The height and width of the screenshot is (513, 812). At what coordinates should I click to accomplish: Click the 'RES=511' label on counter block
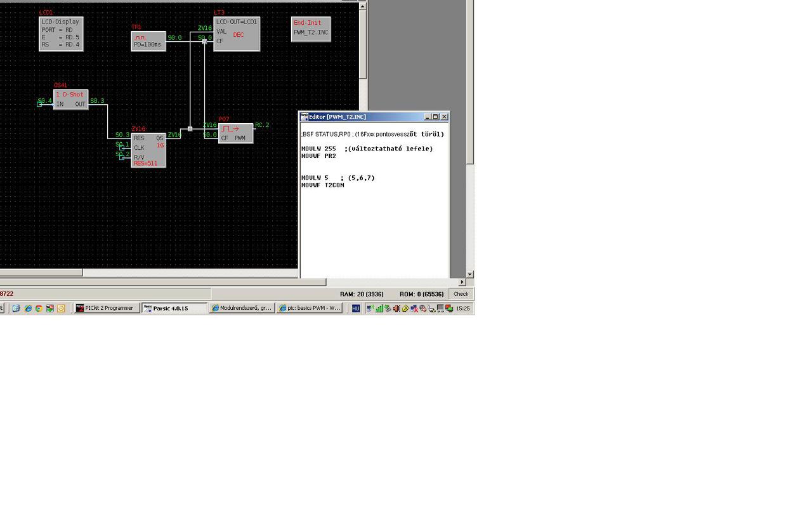tap(146, 164)
